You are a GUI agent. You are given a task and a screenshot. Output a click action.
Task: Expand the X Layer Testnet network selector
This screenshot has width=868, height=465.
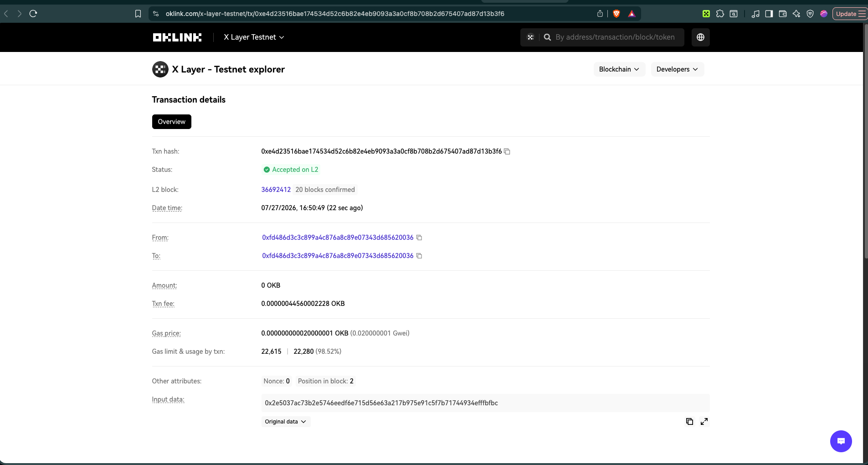pos(254,37)
